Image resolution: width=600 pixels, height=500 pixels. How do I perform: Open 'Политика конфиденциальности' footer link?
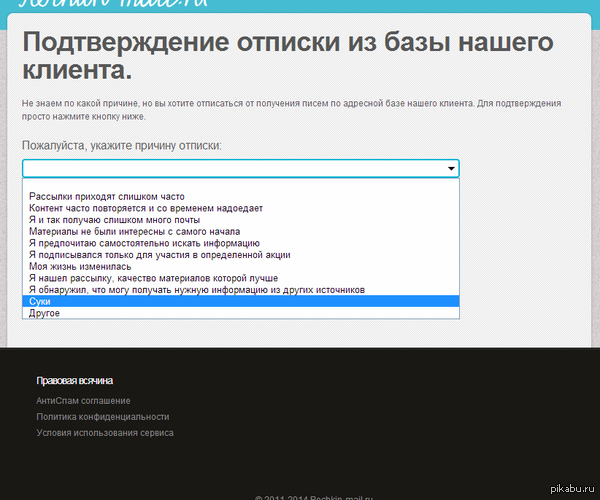103,417
